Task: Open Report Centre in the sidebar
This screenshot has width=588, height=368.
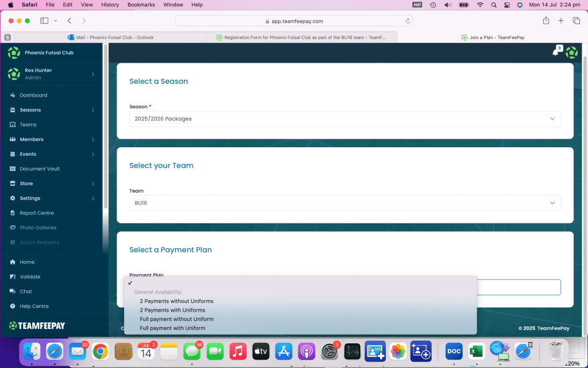Action: (x=37, y=213)
